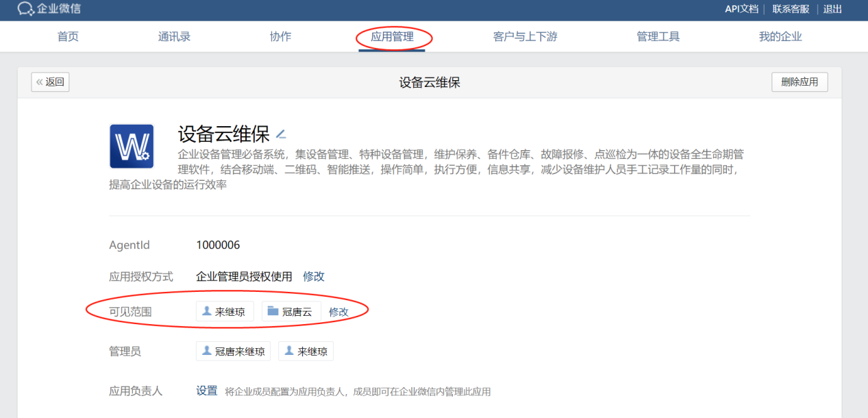This screenshot has height=418, width=868.
Task: Open the API文档 link
Action: pyautogui.click(x=741, y=9)
